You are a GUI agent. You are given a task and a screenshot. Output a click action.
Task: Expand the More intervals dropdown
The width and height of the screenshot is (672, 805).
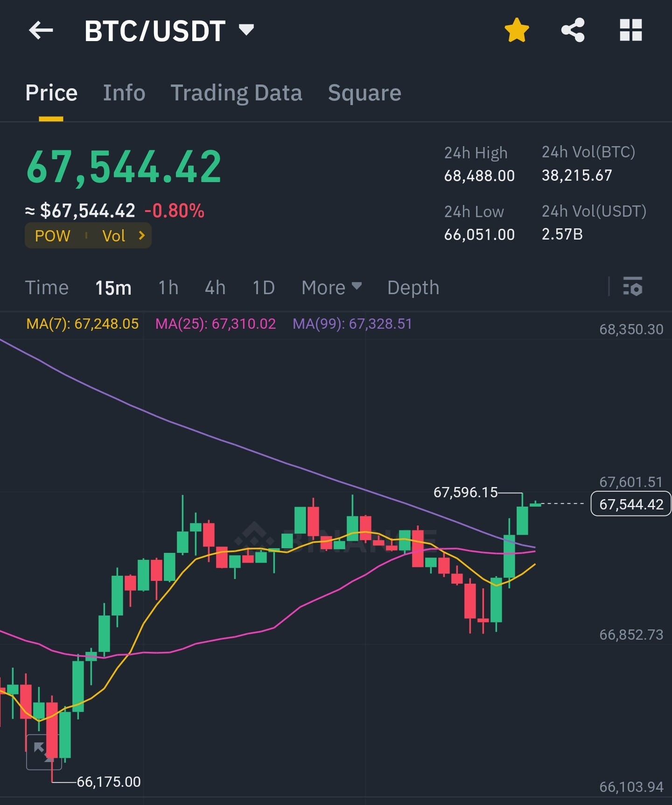click(x=332, y=288)
